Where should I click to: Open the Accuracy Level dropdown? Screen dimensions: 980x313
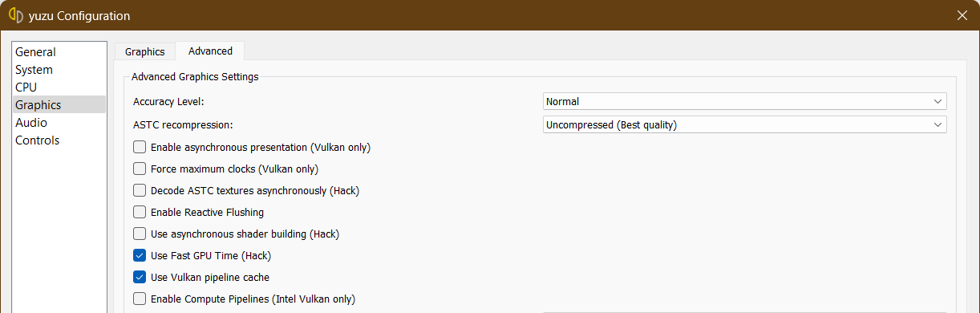pyautogui.click(x=744, y=101)
